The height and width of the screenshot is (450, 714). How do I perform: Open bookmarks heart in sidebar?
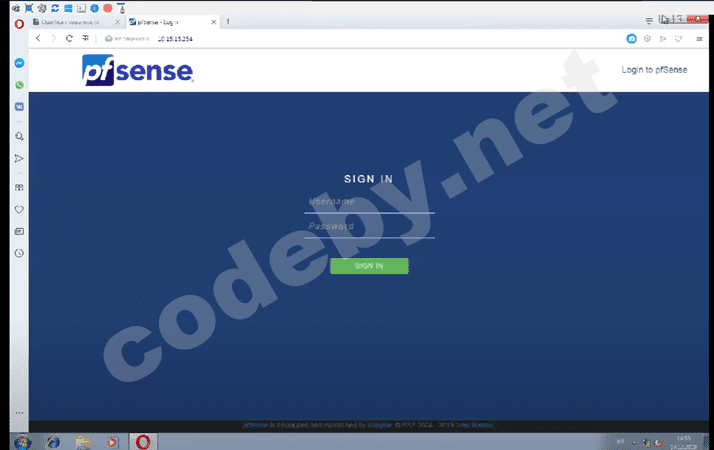[19, 210]
